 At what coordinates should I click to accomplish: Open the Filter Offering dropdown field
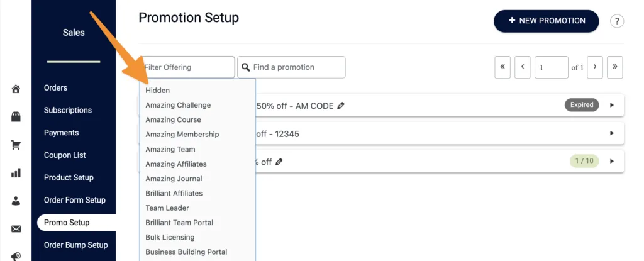click(x=187, y=67)
